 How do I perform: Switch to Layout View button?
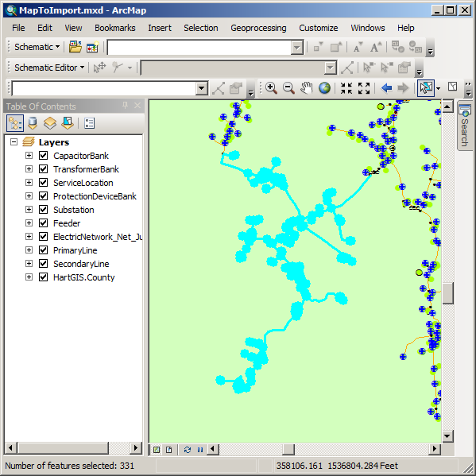tap(169, 450)
